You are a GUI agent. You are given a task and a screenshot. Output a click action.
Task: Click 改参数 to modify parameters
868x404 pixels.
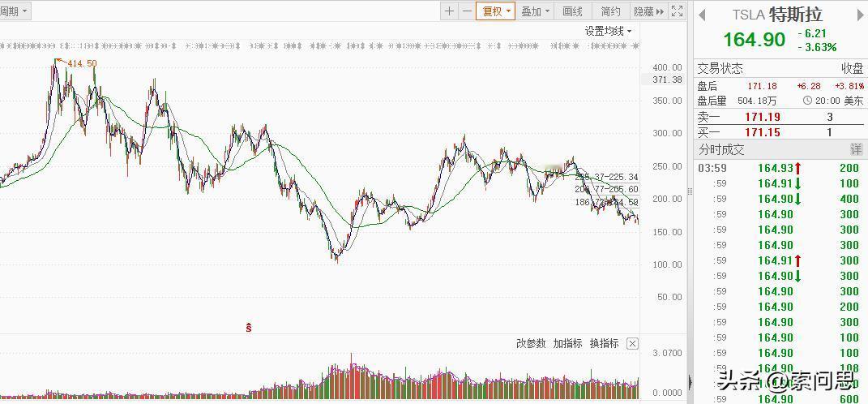[x=531, y=344]
